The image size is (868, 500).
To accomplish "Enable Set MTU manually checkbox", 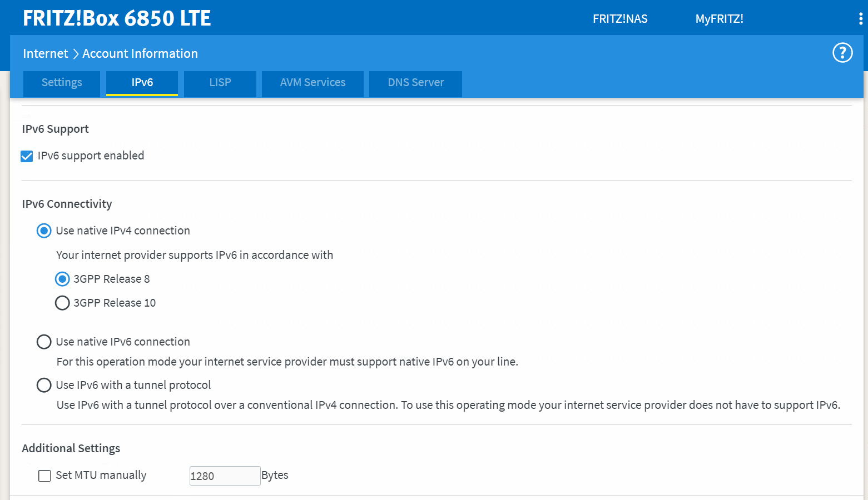I will point(44,476).
